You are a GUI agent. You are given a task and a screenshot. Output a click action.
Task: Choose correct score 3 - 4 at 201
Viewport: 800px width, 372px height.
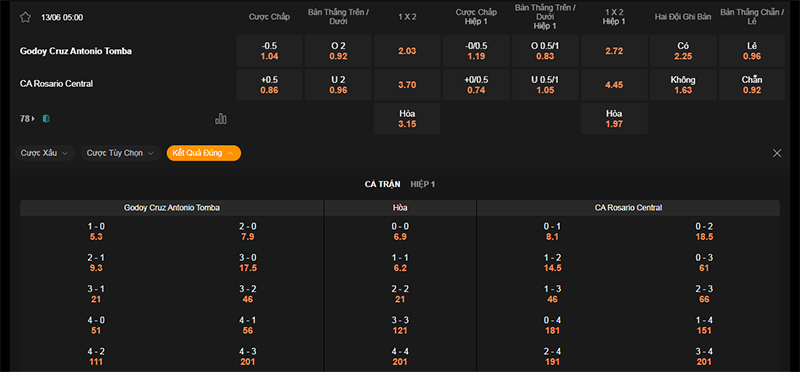click(x=705, y=357)
